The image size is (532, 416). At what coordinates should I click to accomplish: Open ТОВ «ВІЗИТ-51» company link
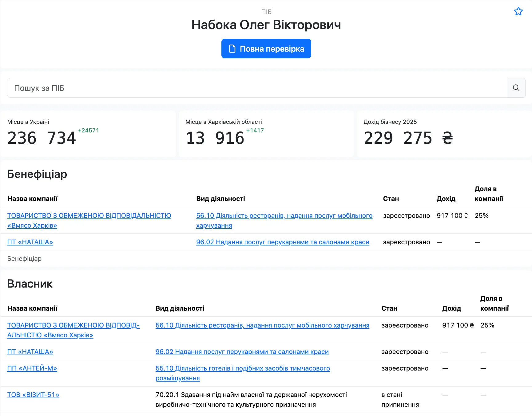pyautogui.click(x=33, y=395)
